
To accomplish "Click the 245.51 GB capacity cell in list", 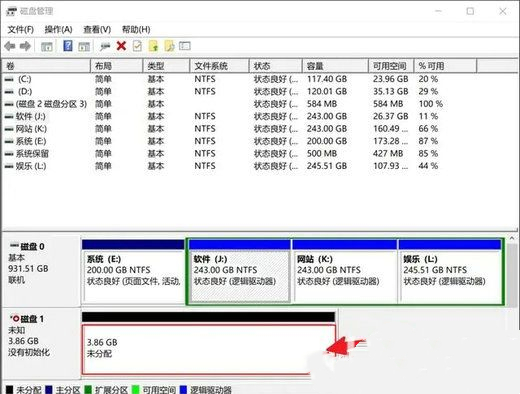I will 327,166.
